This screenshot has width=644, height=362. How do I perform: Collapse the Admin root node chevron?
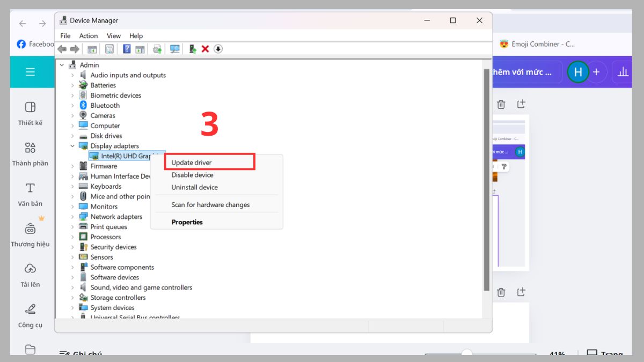(62, 65)
